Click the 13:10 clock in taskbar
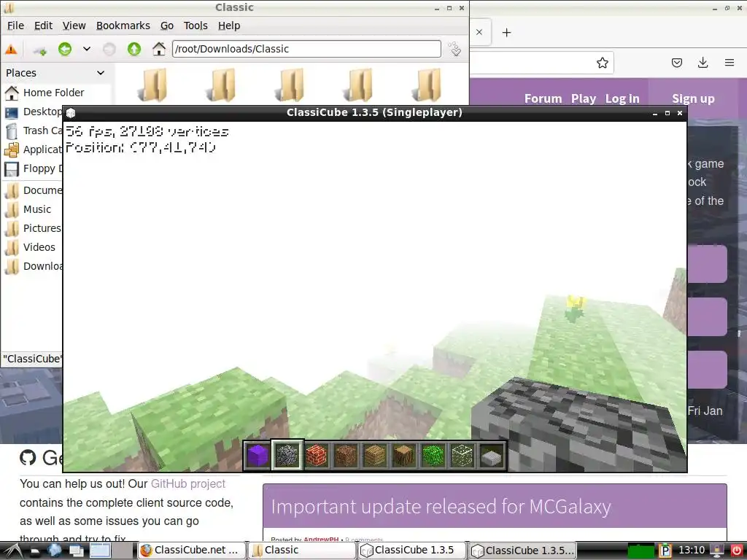Screen dimensions: 747x560 click(x=692, y=551)
